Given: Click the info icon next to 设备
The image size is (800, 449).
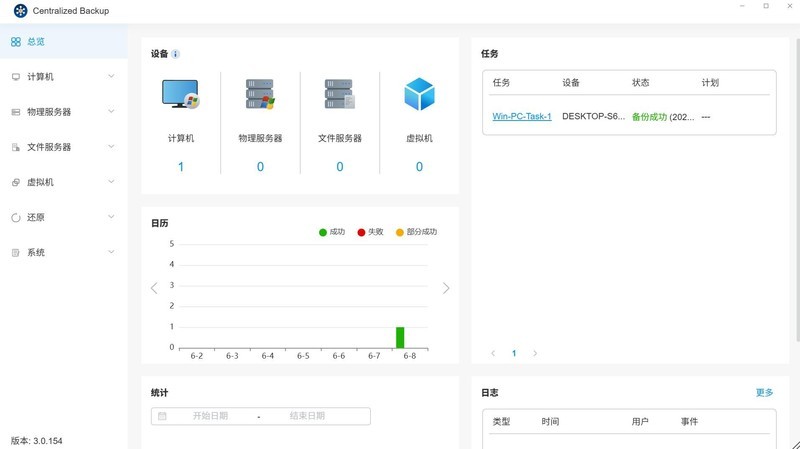Looking at the screenshot, I should 176,54.
